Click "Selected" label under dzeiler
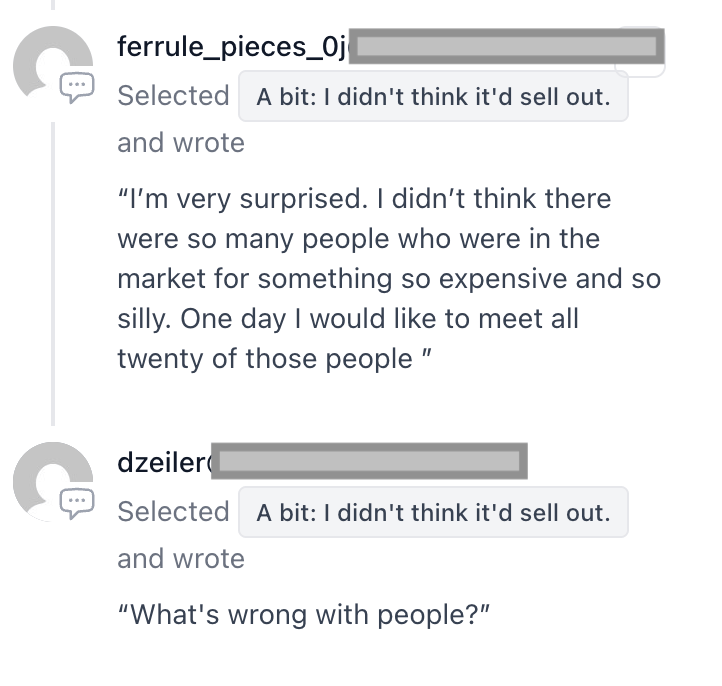This screenshot has width=722, height=686. [x=174, y=512]
